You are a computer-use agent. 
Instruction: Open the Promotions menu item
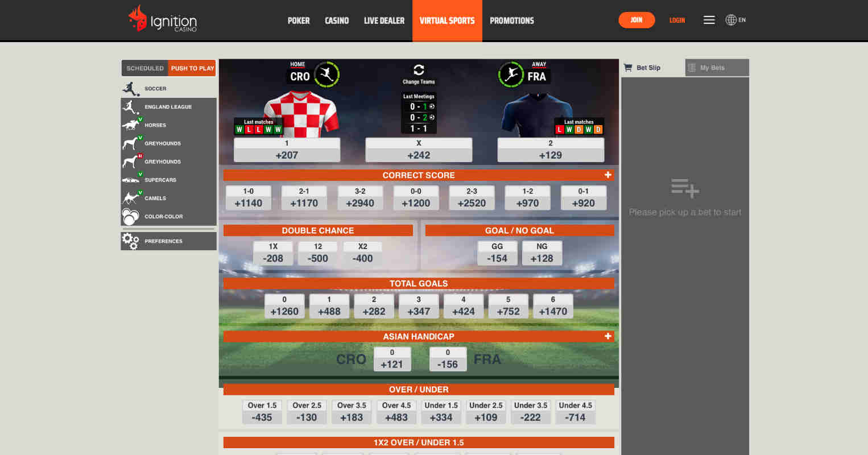pos(512,20)
